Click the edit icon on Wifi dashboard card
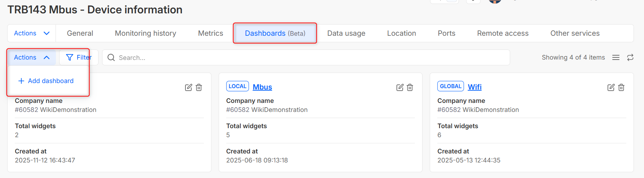The width and height of the screenshot is (644, 178). [x=611, y=87]
